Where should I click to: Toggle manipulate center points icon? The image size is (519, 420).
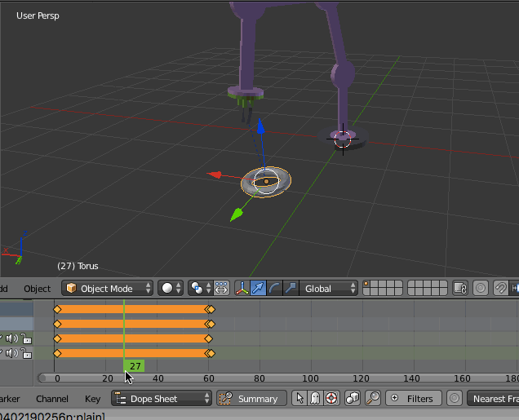pyautogui.click(x=221, y=289)
